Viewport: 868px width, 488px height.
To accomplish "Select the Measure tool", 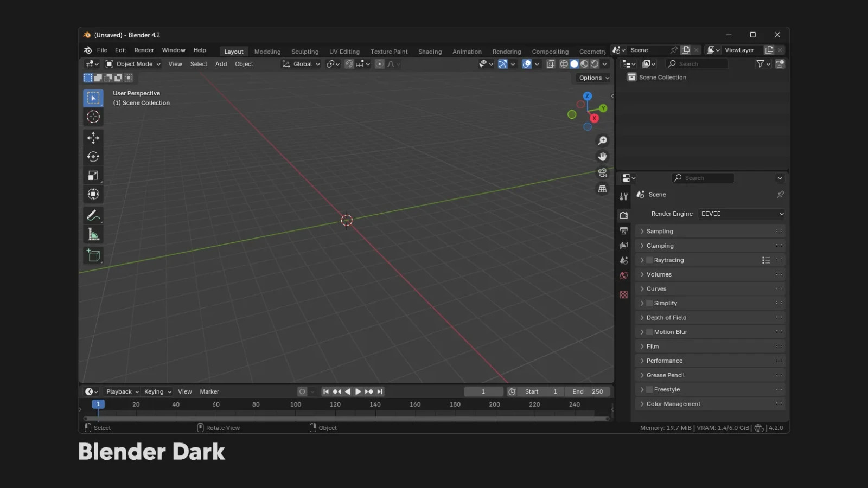I will (x=93, y=234).
